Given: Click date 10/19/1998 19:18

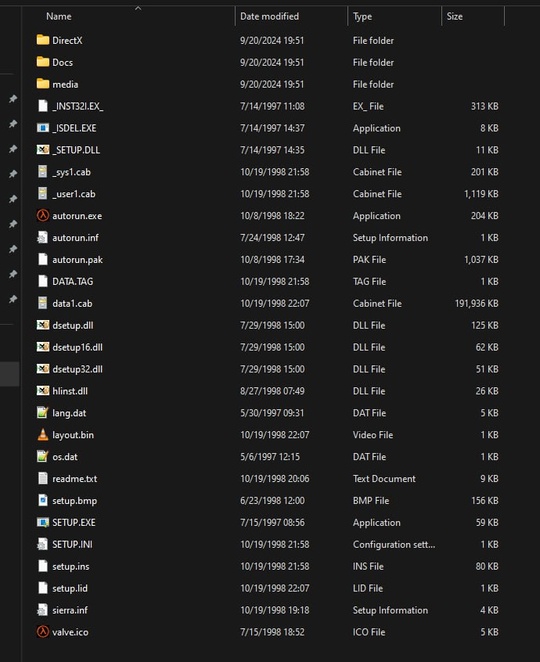Looking at the screenshot, I should coord(275,610).
